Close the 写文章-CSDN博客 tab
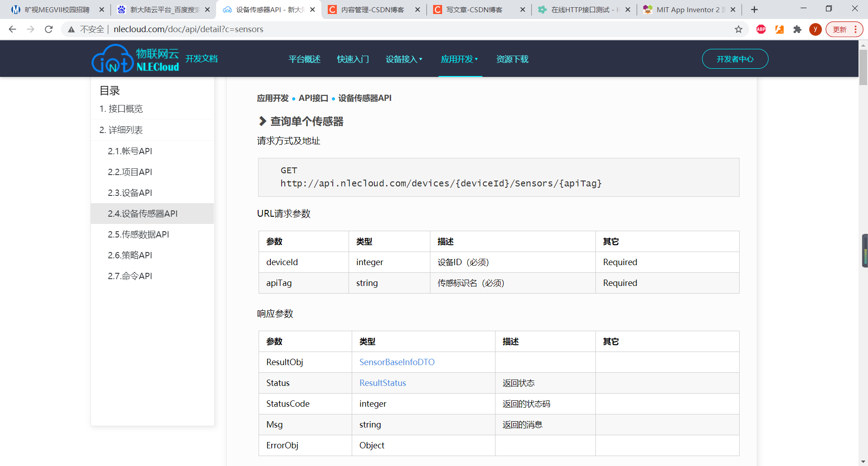Viewport: 868px width, 466px height. pos(523,10)
